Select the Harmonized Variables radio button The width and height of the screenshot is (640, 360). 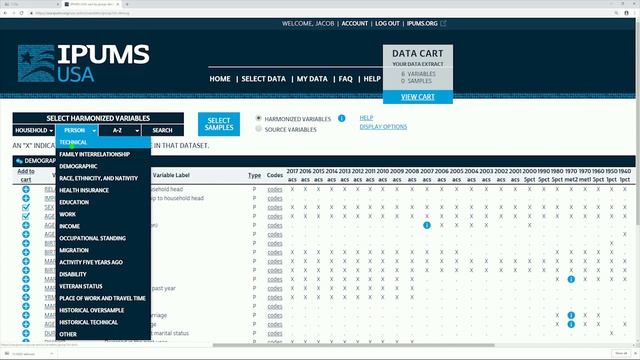[258, 118]
